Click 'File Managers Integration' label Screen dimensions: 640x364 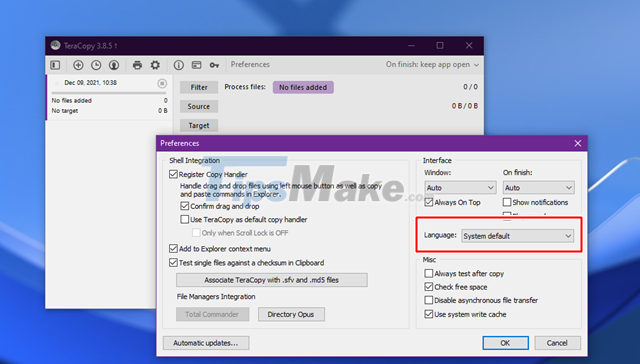(216, 297)
